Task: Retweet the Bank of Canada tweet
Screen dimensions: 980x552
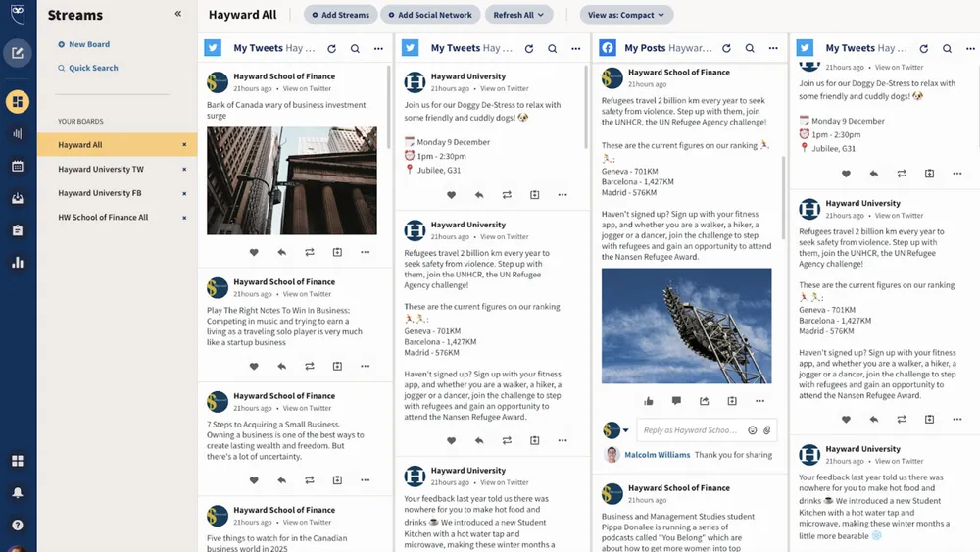Action: coord(310,252)
